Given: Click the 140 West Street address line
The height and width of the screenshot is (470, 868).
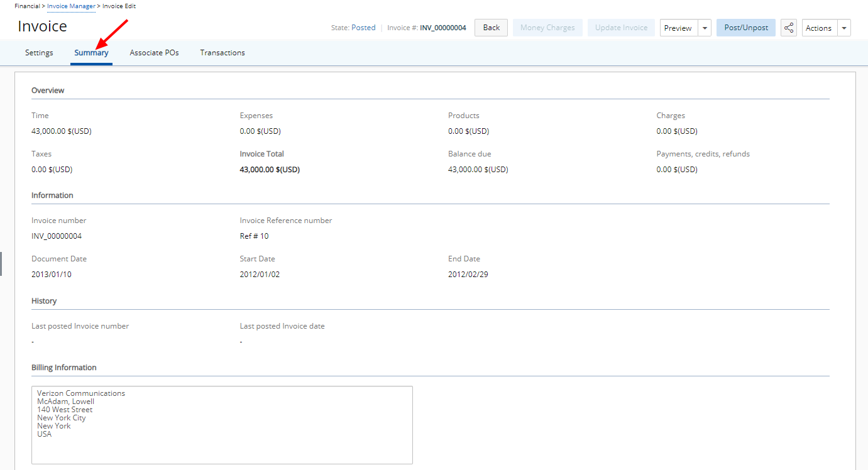Looking at the screenshot, I should [x=65, y=410].
